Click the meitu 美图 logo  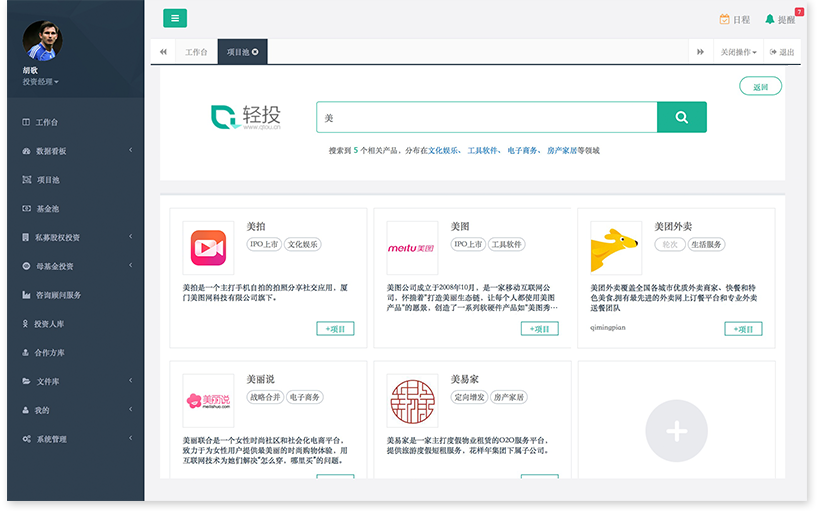pyautogui.click(x=412, y=248)
